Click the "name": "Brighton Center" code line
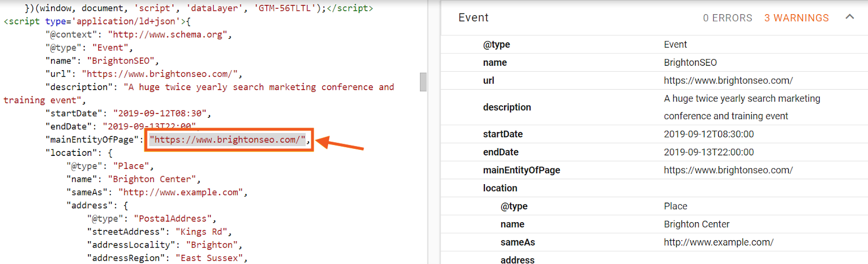This screenshot has height=264, width=868. (133, 179)
